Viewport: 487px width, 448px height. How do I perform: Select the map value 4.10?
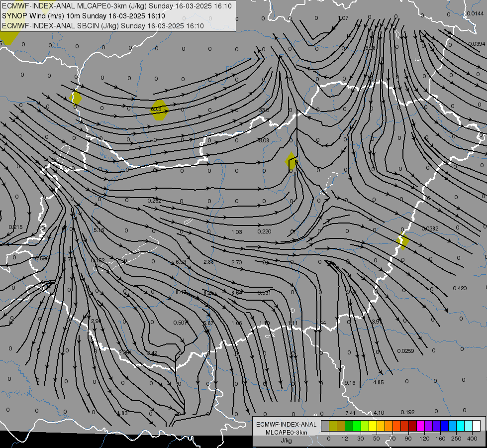[379, 413]
